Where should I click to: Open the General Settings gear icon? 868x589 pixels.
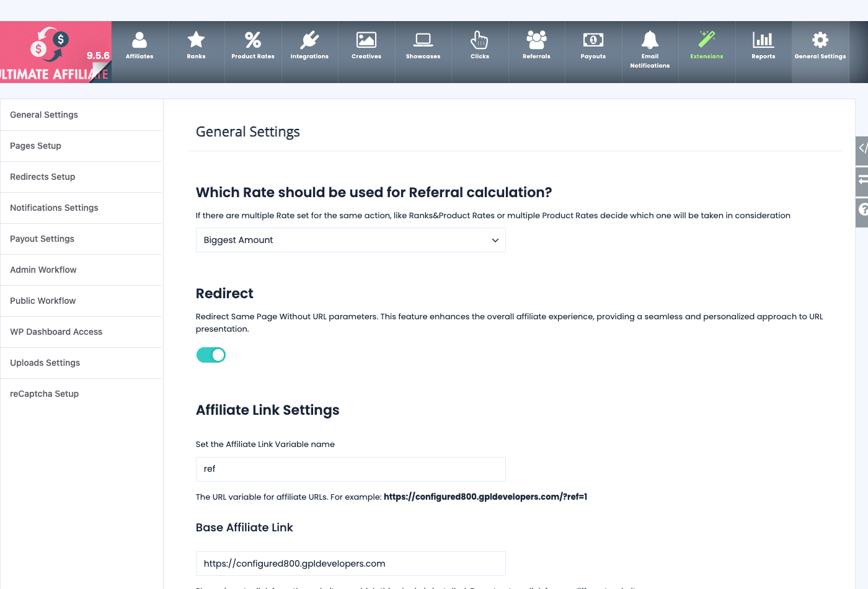click(820, 40)
